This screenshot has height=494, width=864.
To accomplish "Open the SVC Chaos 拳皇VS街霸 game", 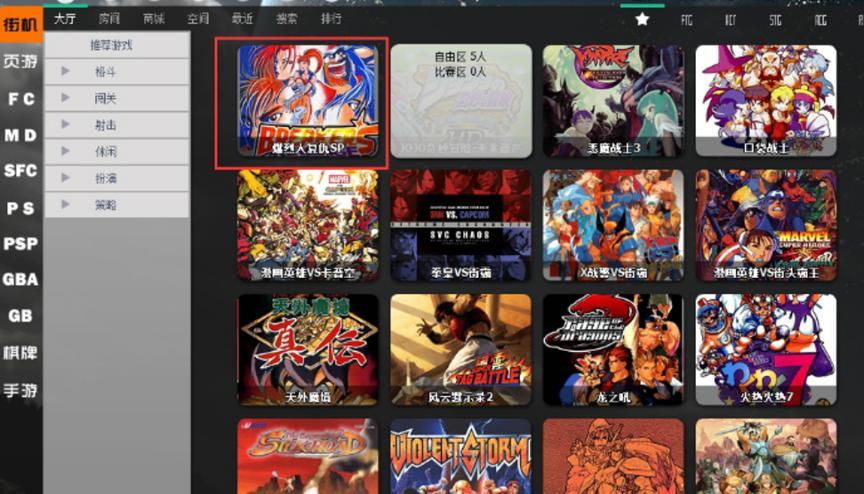I will 461,225.
